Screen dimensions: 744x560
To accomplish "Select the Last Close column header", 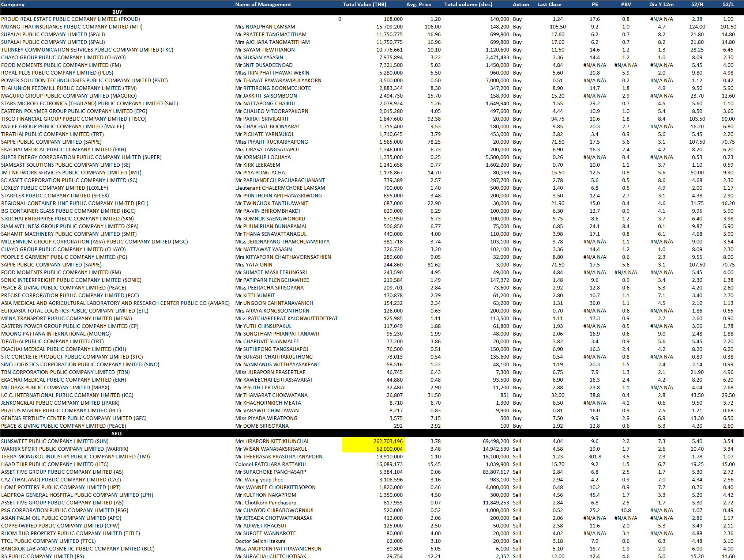I will pos(549,4).
